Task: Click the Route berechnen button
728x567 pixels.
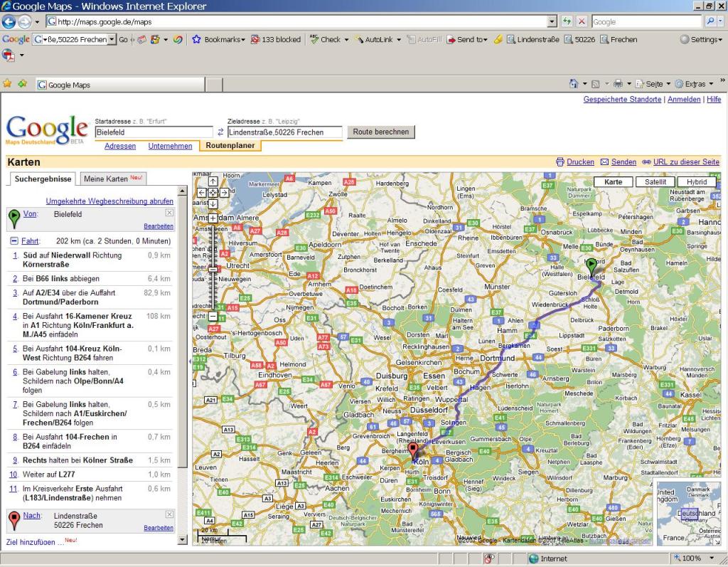Action: [x=381, y=132]
